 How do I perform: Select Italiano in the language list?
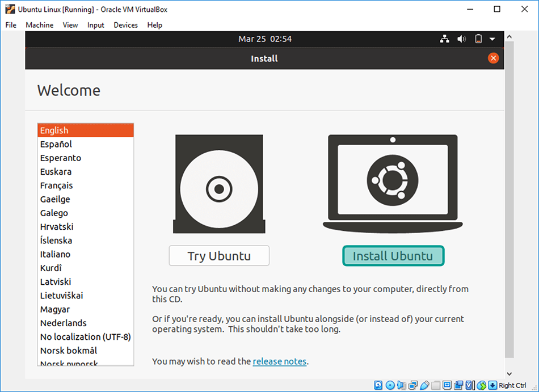(86, 254)
